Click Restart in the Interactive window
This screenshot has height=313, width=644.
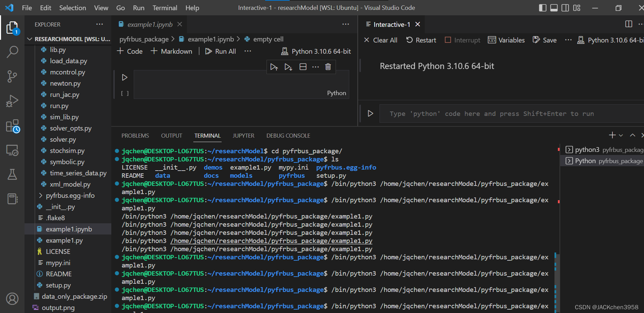coord(421,40)
